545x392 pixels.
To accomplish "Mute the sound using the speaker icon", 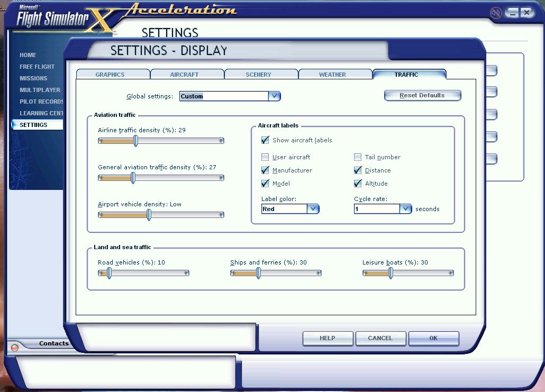I will (x=496, y=12).
